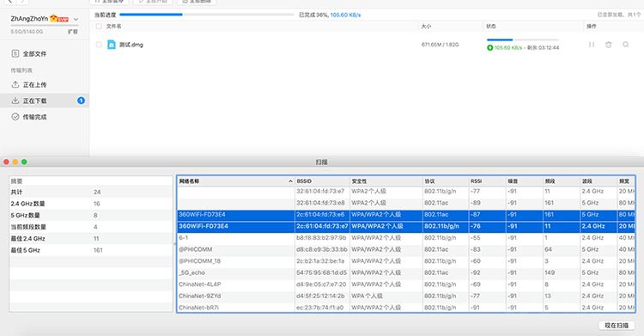
Task: Sort by 协议 column
Action: pyautogui.click(x=446, y=181)
